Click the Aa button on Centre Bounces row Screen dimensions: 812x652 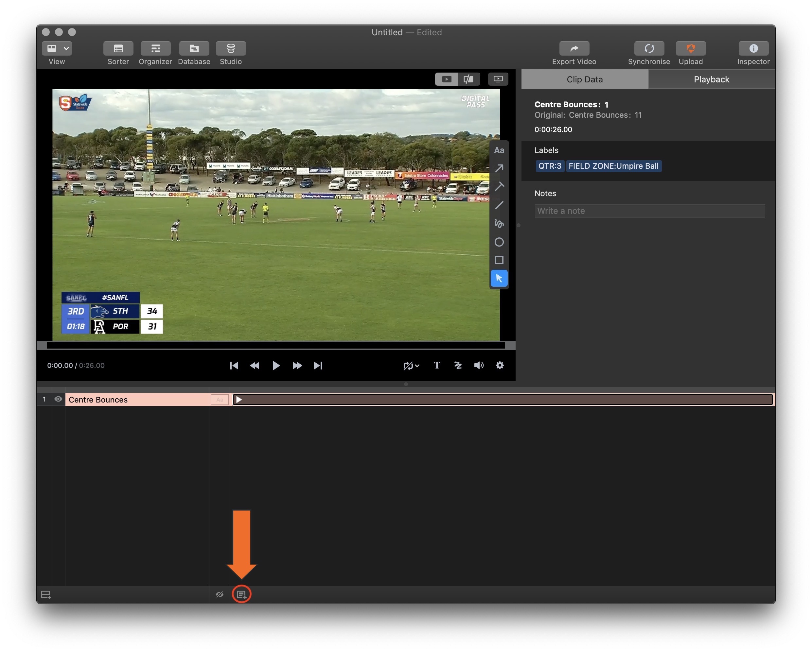(x=220, y=400)
